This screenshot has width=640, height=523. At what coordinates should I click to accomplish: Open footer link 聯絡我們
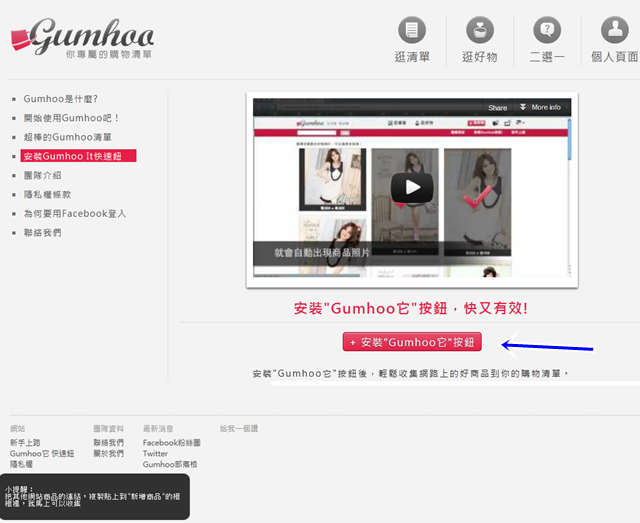[109, 443]
